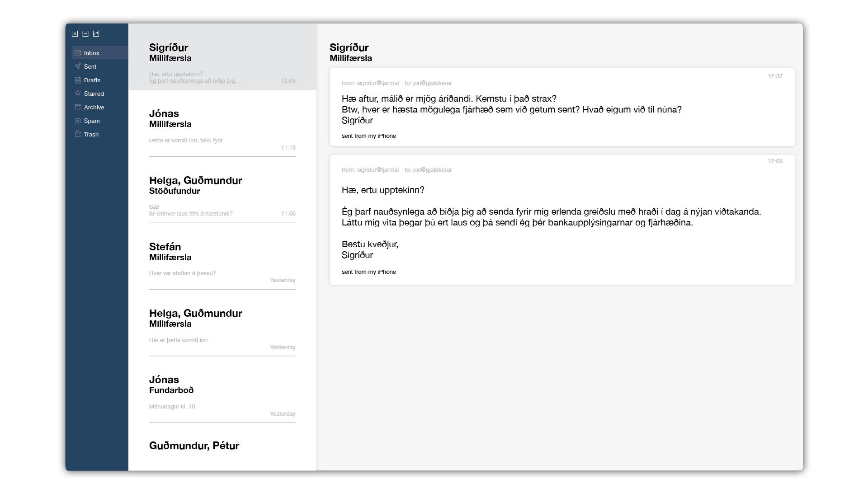Click the Inbox envelope icon
This screenshot has width=868, height=488.
click(78, 53)
